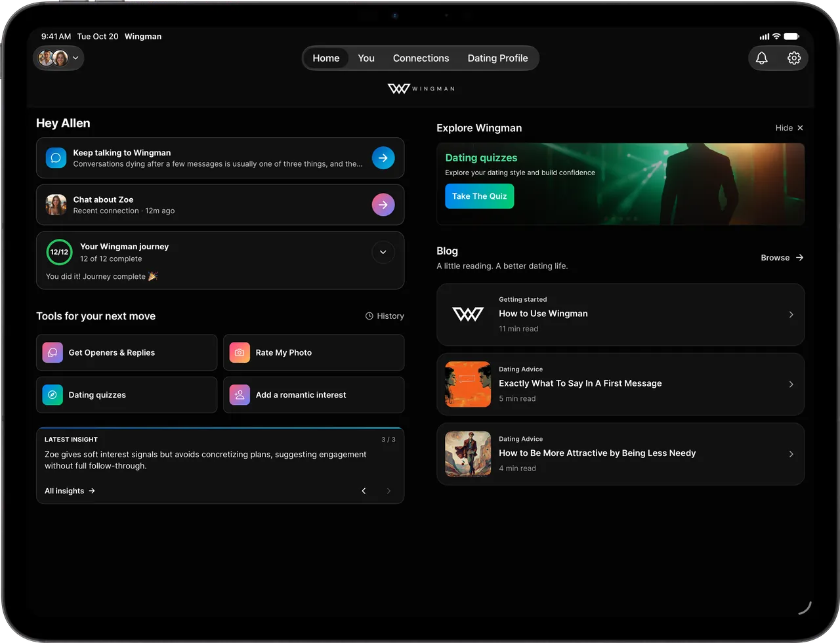This screenshot has height=643, width=840.
Task: Click the 12/12 journey progress ring
Action: pyautogui.click(x=59, y=252)
